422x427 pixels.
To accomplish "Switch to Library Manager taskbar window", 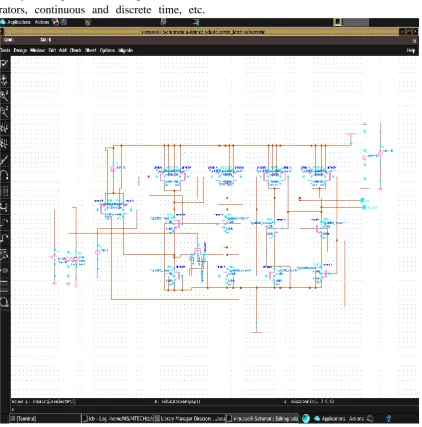I will click(190, 419).
